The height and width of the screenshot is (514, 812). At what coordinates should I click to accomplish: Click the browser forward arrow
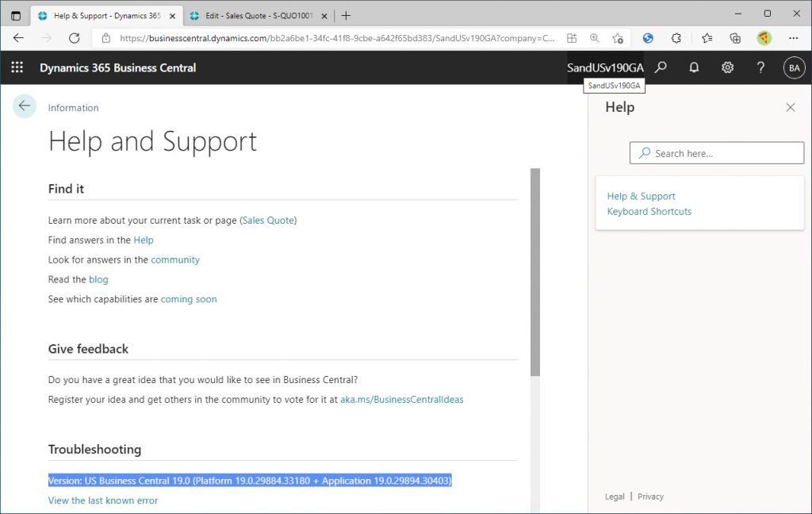[47, 38]
